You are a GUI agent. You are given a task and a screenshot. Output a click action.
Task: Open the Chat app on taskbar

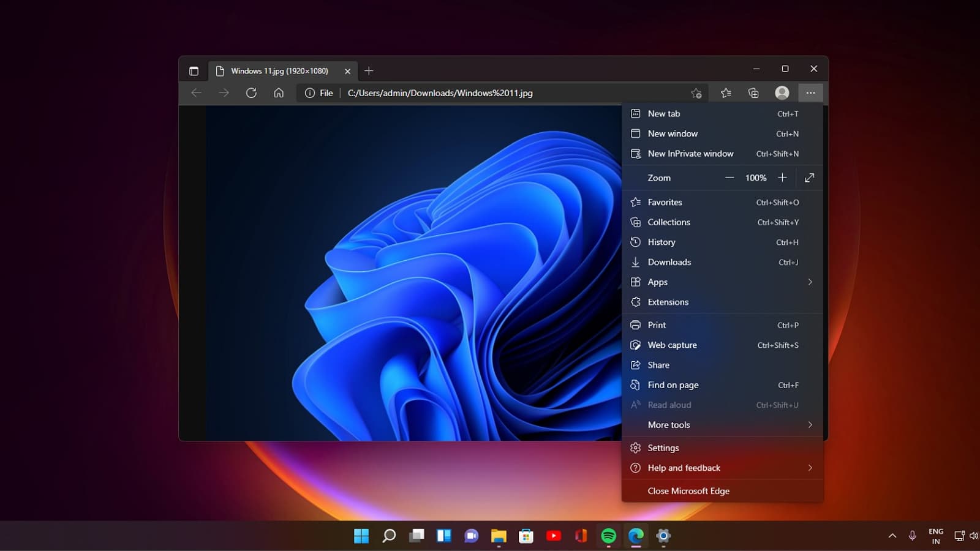point(471,536)
